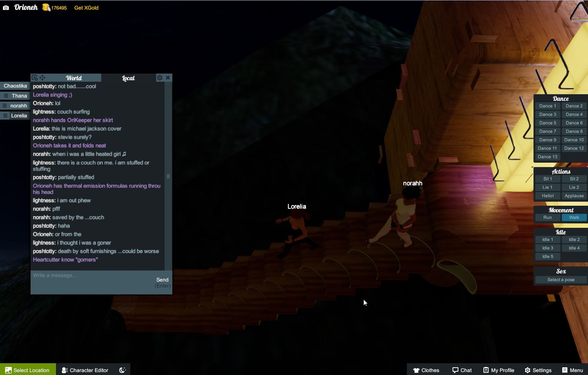The image size is (588, 375).
Task: Open the Chat button in bottom bar
Action: pos(462,370)
